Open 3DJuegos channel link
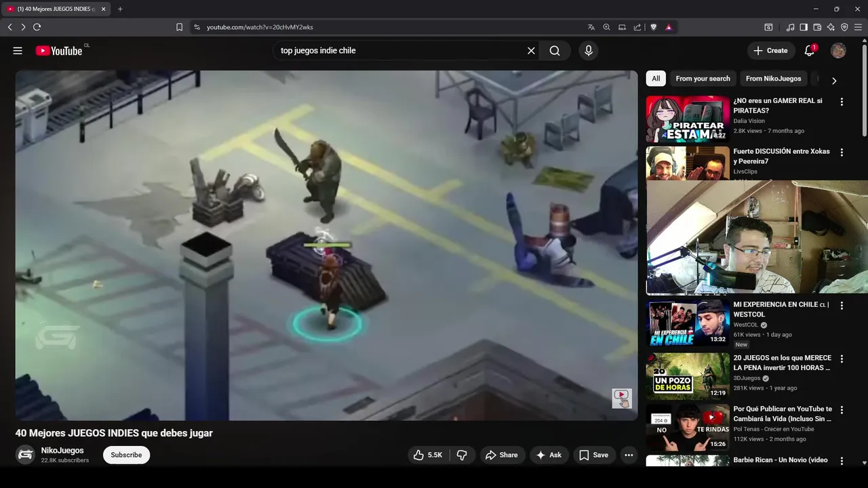 tap(747, 378)
